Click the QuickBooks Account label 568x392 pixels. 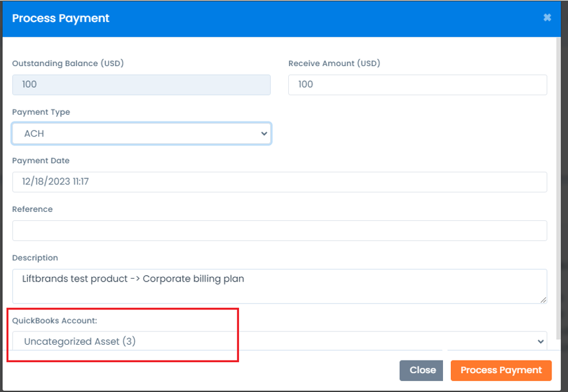[x=55, y=320]
